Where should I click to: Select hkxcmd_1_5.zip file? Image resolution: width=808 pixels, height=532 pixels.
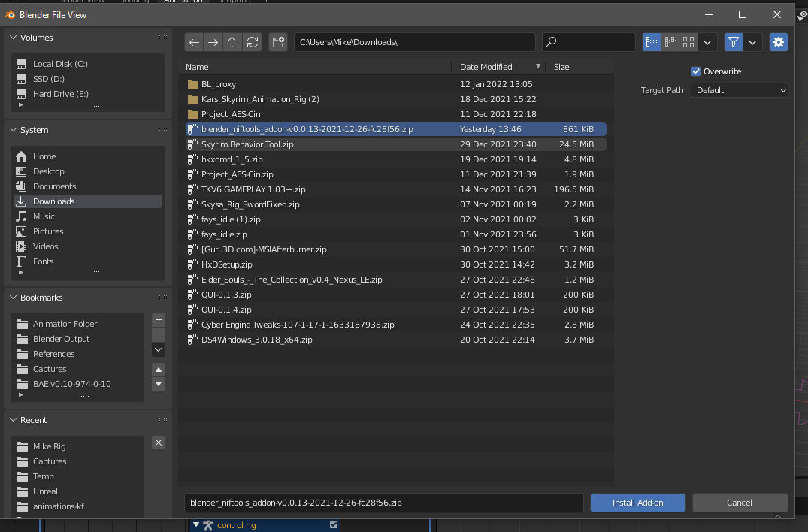pos(396,159)
